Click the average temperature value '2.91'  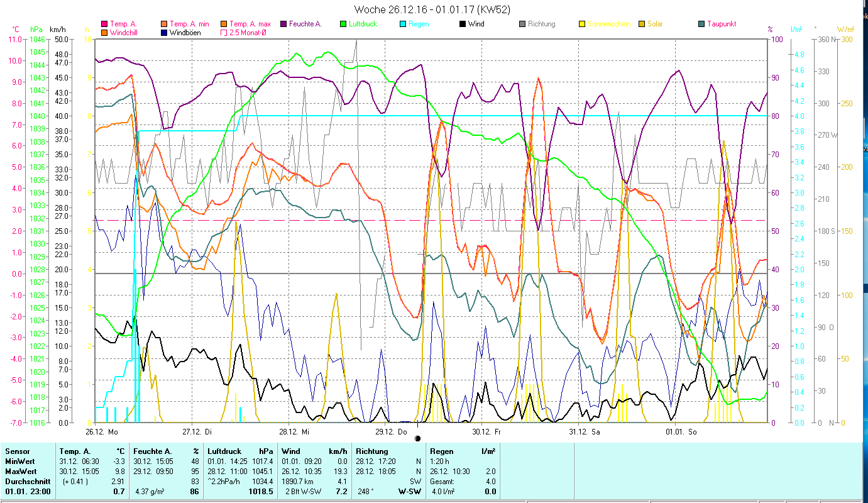118,482
